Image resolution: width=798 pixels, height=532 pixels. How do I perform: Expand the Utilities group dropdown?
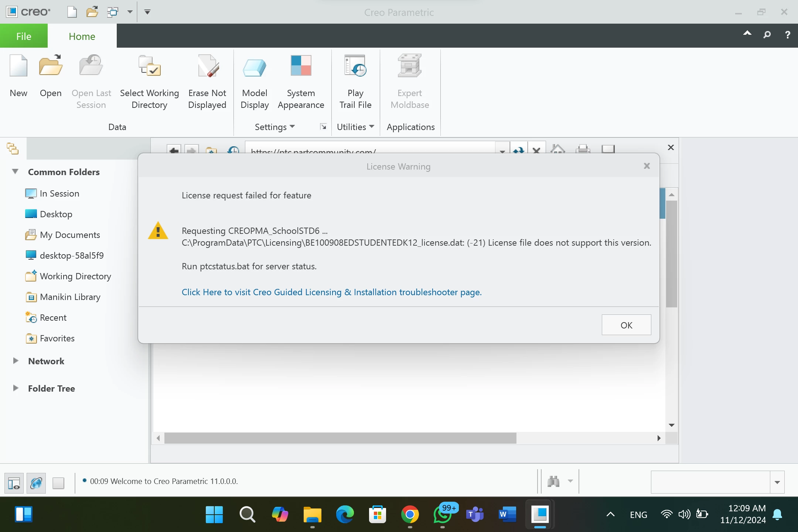point(355,127)
